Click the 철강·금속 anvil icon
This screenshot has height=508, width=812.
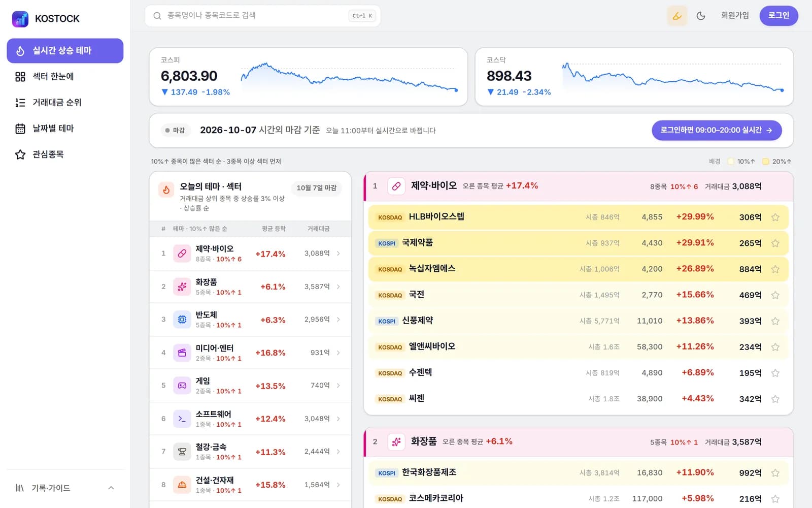tap(182, 452)
